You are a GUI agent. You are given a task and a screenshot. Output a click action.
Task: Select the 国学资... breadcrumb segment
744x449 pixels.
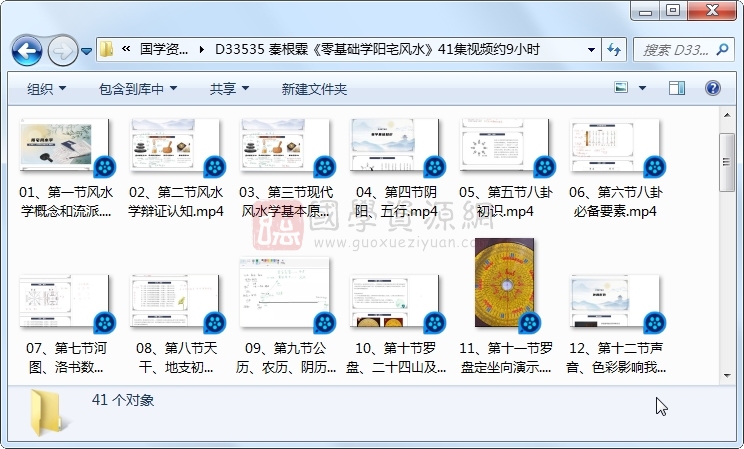(x=164, y=49)
